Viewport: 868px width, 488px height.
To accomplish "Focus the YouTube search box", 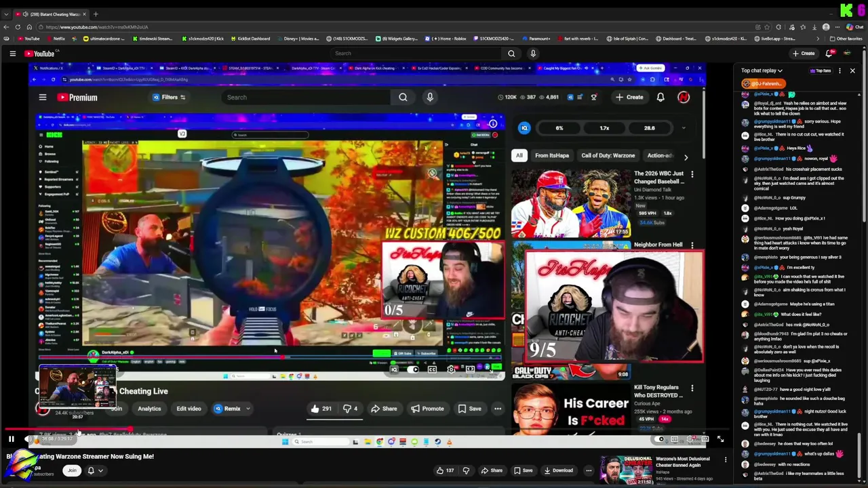I will coord(415,54).
